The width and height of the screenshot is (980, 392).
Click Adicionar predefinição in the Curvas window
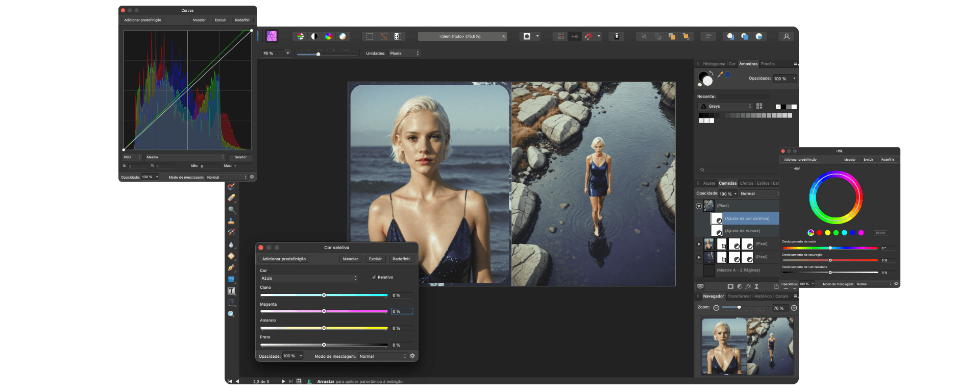pyautogui.click(x=142, y=20)
